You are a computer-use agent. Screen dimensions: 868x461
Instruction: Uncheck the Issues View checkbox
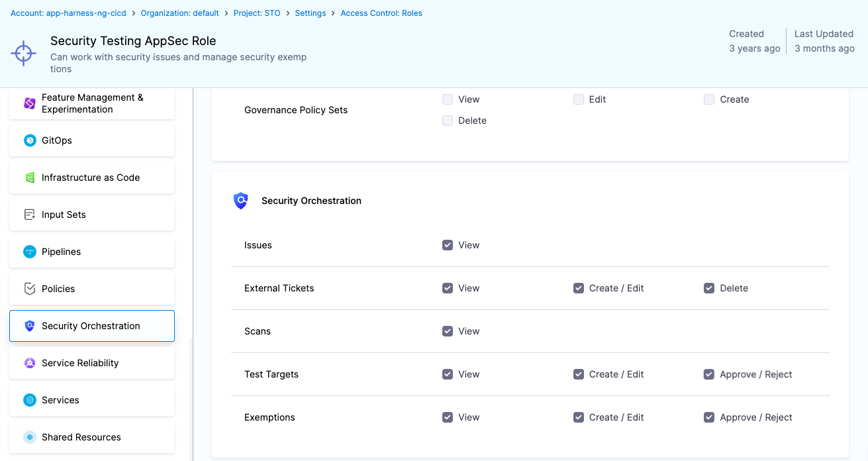(448, 245)
